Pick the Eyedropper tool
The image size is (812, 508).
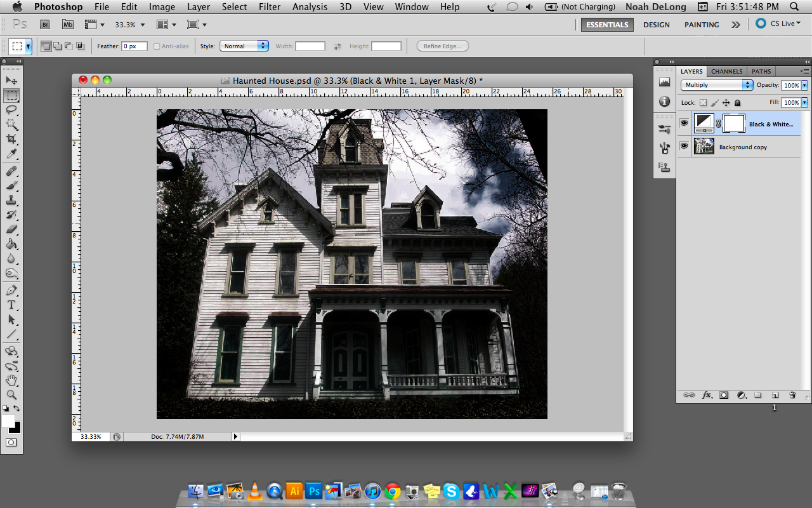click(11, 154)
